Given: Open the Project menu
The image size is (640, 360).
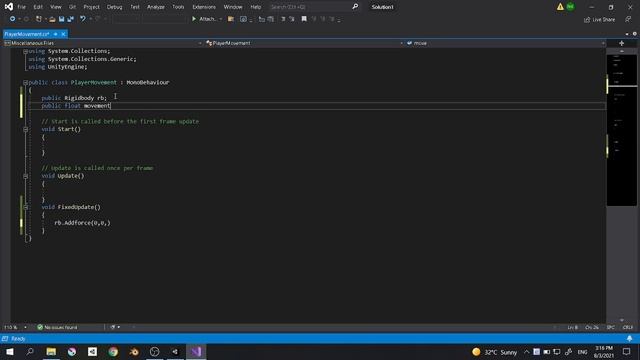Looking at the screenshot, I should coord(91,7).
